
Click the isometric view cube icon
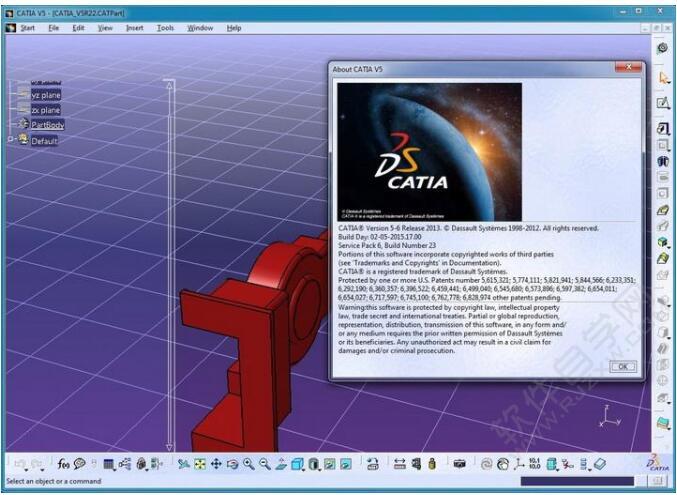(x=297, y=464)
